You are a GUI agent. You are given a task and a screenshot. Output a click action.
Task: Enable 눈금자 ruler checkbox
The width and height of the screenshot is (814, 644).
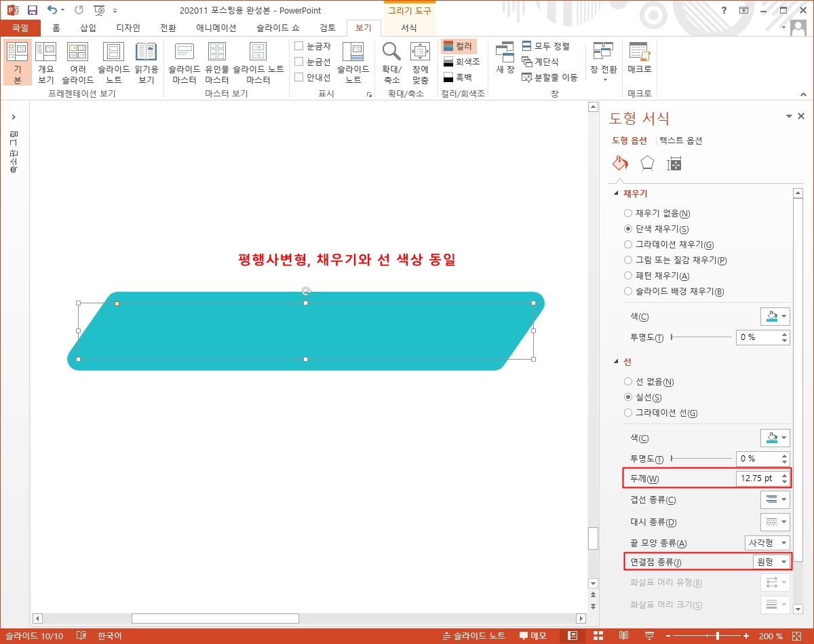(x=299, y=46)
